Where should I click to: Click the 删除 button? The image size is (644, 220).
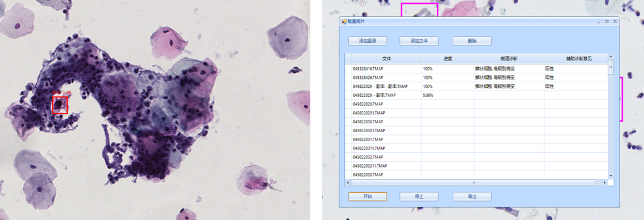click(472, 41)
